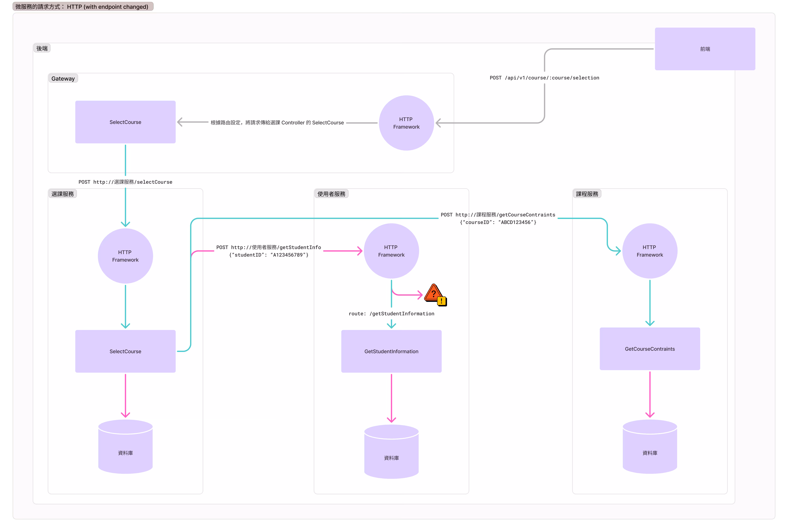
Task: Click the getStudentInfo request label
Action: 269,251
